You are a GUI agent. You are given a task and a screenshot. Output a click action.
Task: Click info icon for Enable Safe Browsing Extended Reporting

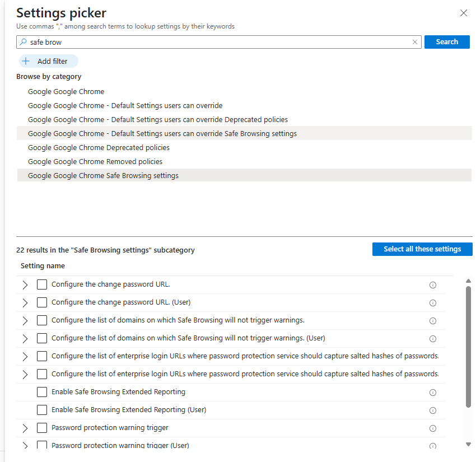[432, 393]
